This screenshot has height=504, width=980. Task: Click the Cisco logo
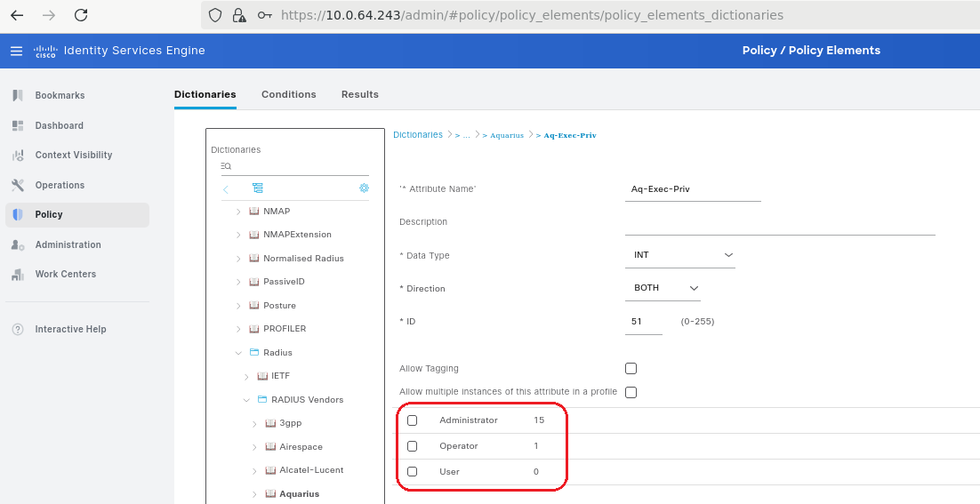click(45, 52)
